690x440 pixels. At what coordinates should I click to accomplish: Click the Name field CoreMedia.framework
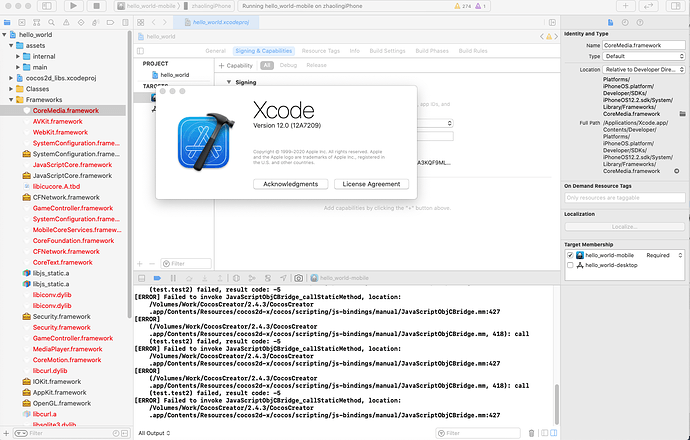point(643,45)
